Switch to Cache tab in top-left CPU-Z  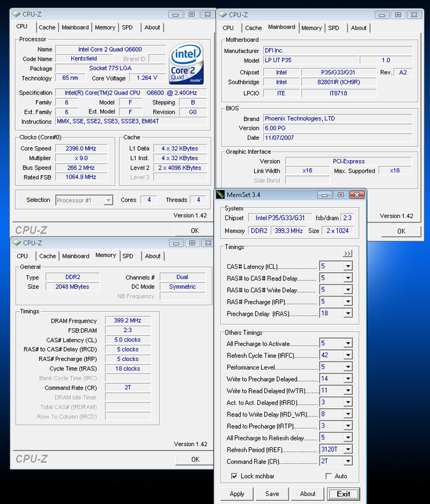coord(47,28)
